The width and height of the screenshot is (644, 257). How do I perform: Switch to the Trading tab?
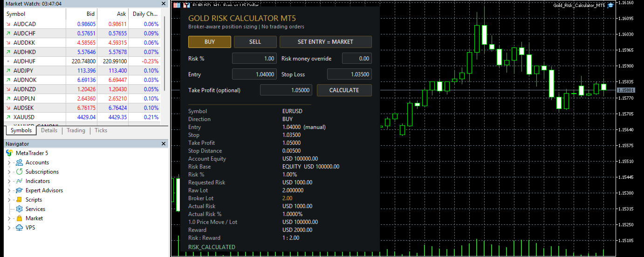pos(76,130)
